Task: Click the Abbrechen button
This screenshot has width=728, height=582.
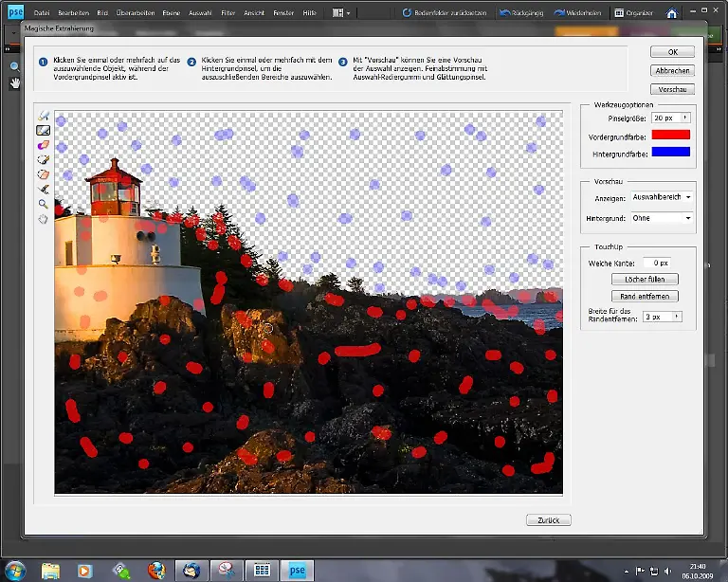Action: click(x=672, y=70)
